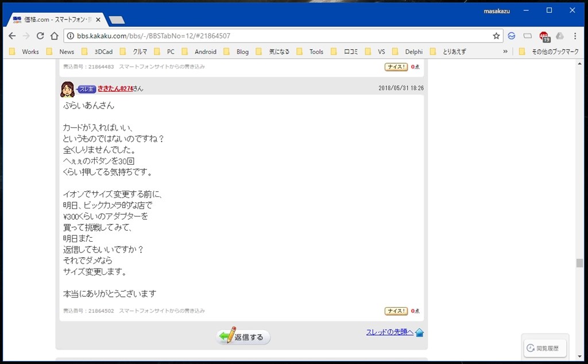Open the VS bookmark folder

click(376, 52)
